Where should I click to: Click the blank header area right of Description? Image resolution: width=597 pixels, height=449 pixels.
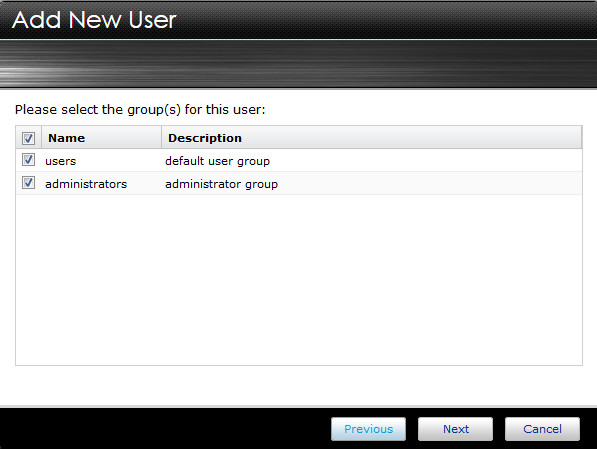411,137
